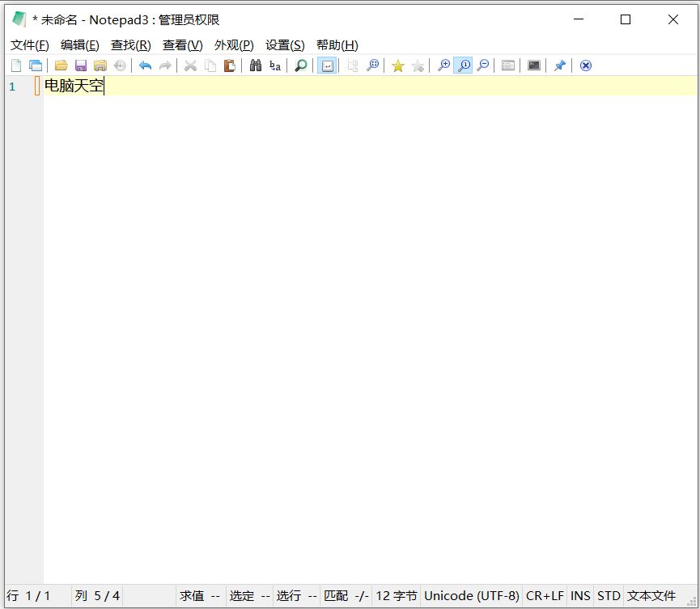The width and height of the screenshot is (700, 609).
Task: Click the greyed document tree icon
Action: [353, 66]
